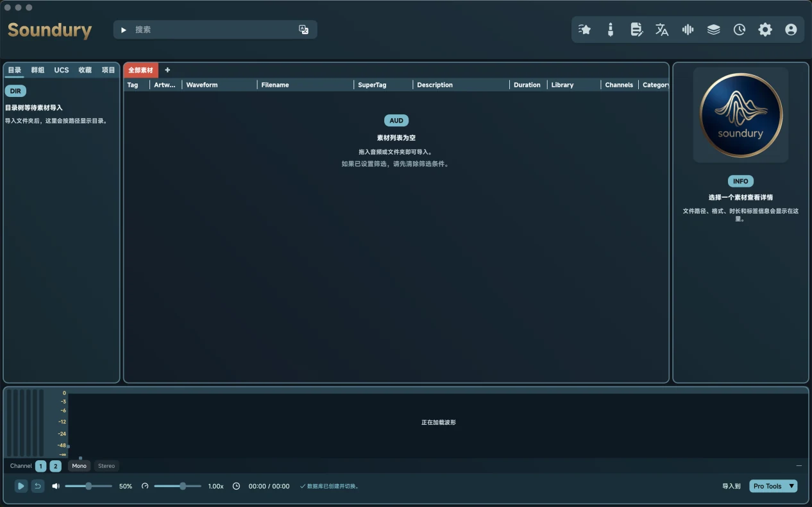Switch playback to Stereo mode
The image size is (812, 507).
point(106,466)
